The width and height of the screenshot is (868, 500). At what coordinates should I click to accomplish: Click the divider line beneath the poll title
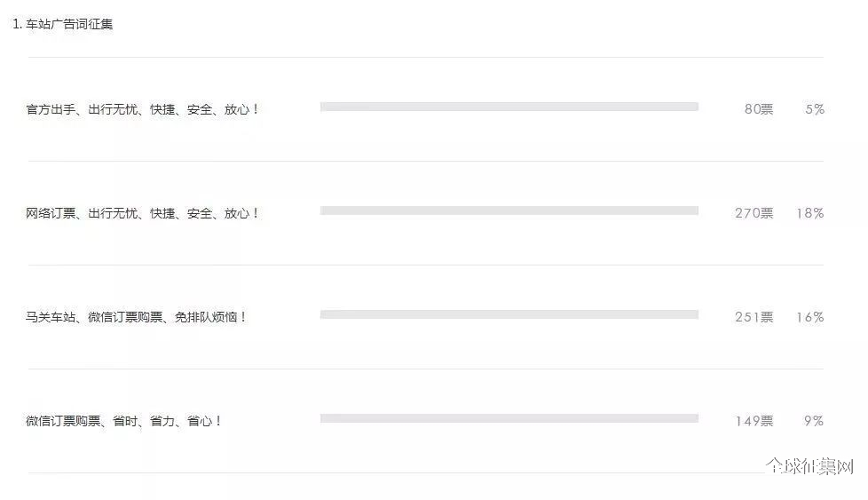point(426,57)
